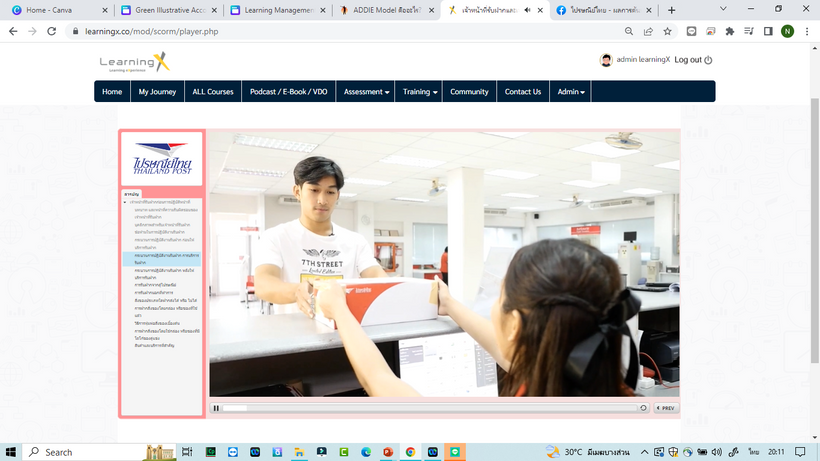Expand the Training dropdown menu
Viewport: 820px width, 461px height.
tap(420, 92)
